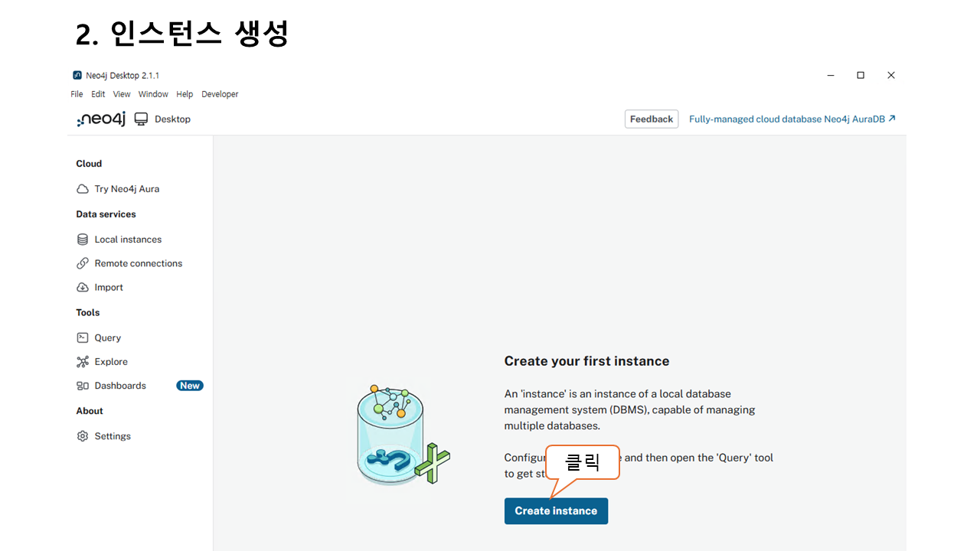
Task: Click the Create instance button
Action: tap(556, 511)
